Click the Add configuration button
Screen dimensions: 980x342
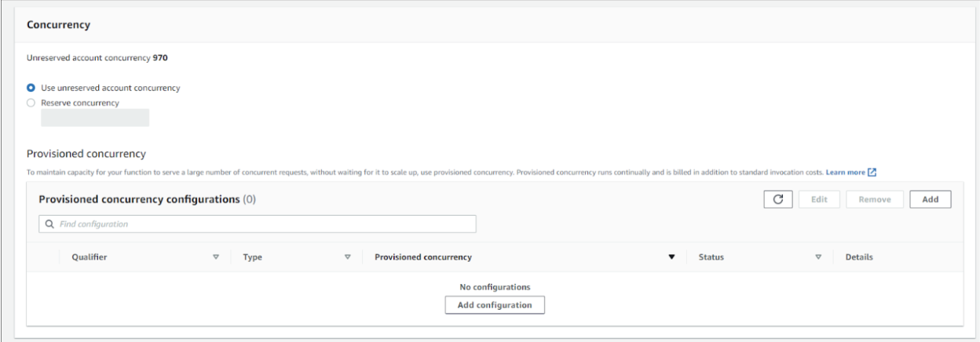(495, 305)
